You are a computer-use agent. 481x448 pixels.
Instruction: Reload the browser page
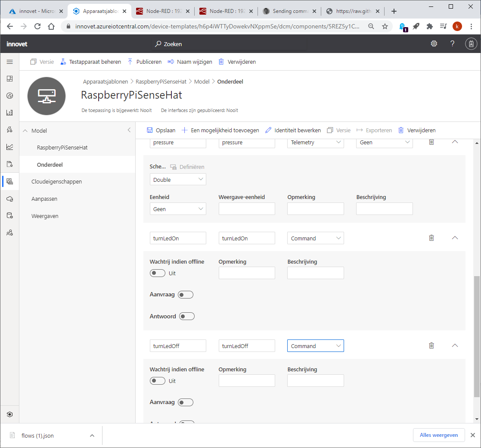coord(37,27)
